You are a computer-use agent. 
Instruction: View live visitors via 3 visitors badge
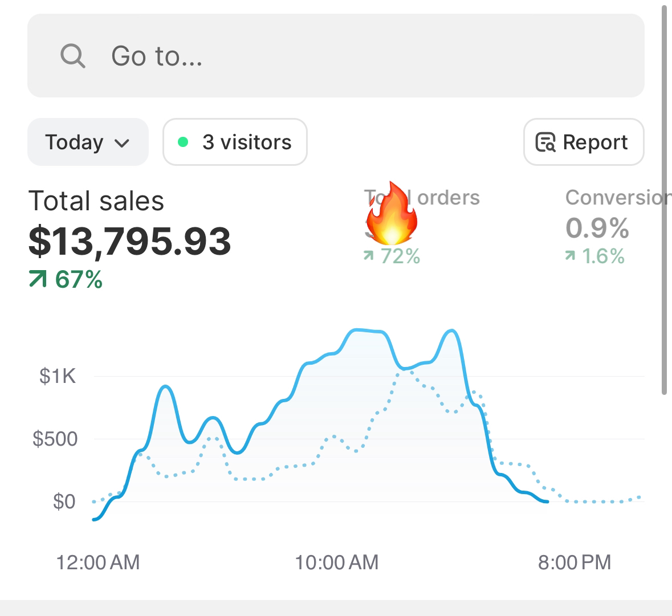coord(234,142)
